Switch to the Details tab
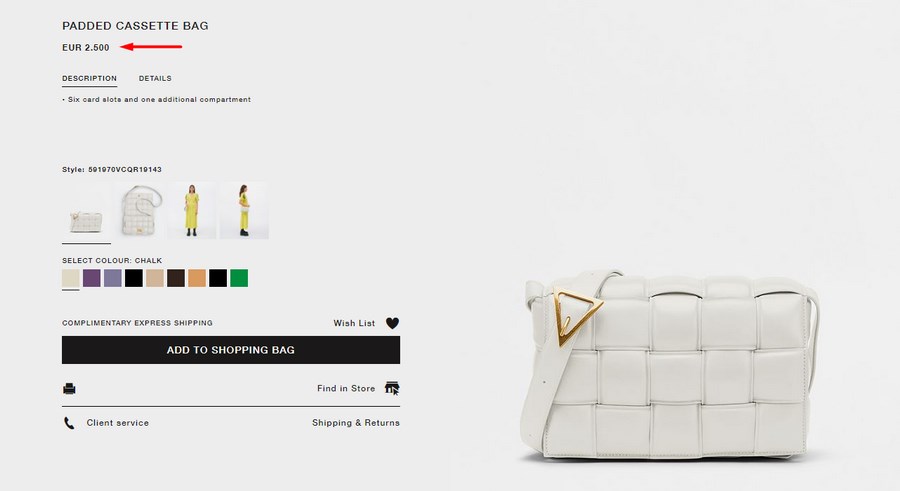Screen dimensions: 900x491 pos(155,78)
